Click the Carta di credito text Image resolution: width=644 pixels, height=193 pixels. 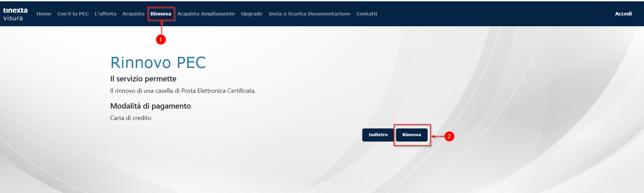(x=131, y=118)
